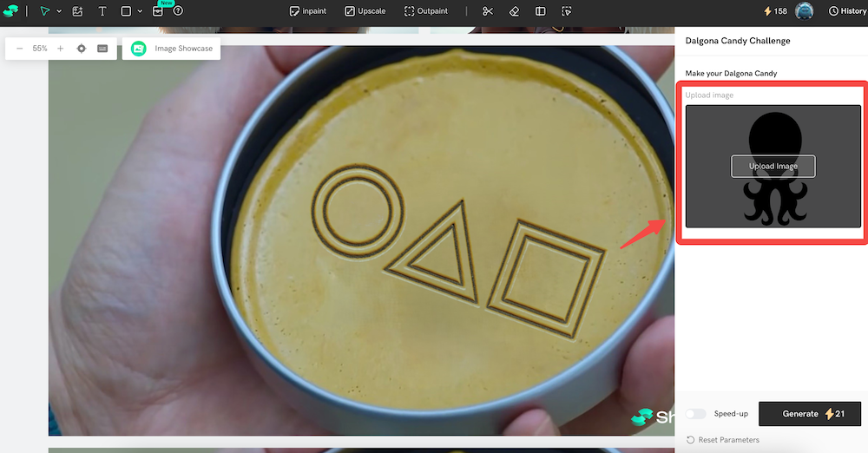Click the scissors cutout tool
The image size is (868, 453).
[x=488, y=11]
